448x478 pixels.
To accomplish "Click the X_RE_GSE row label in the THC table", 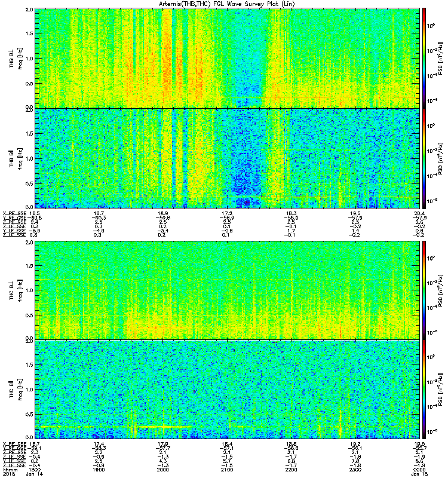I will pyautogui.click(x=14, y=444).
